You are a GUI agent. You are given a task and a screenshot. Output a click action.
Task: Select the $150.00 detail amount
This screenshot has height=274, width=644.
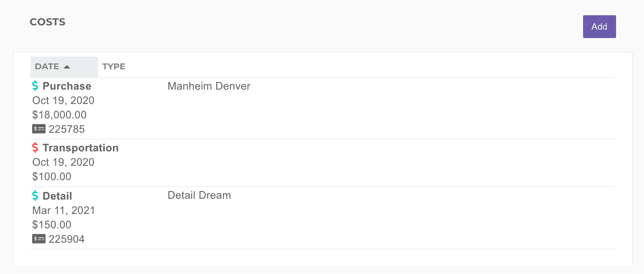pyautogui.click(x=52, y=225)
